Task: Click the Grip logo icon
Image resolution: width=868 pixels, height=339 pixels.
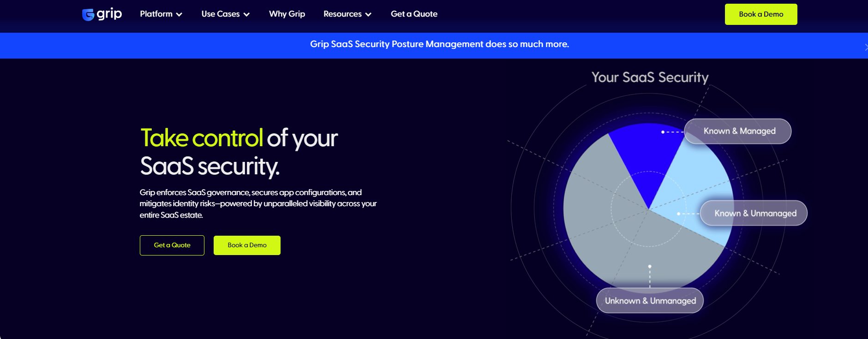Action: pos(88,15)
